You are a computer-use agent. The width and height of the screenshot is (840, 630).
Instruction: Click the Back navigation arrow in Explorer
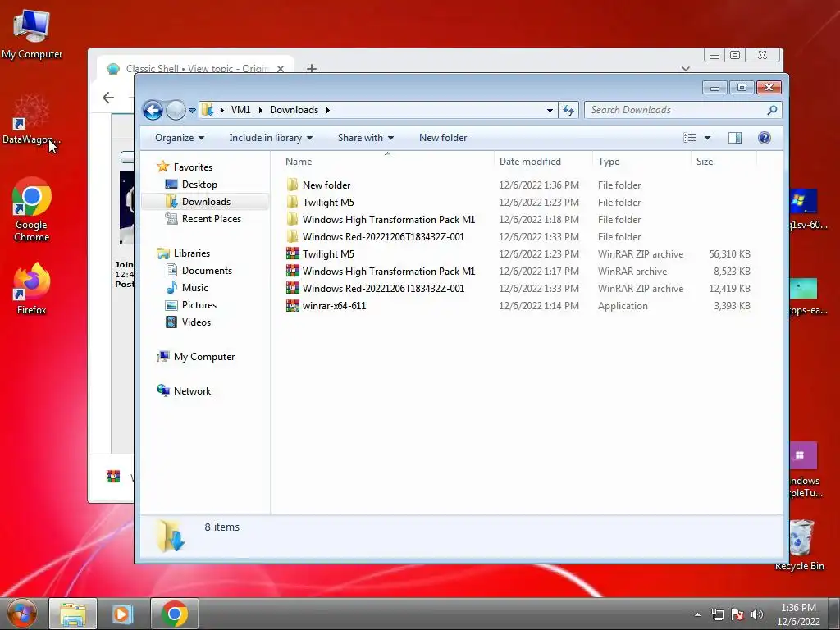tap(153, 111)
